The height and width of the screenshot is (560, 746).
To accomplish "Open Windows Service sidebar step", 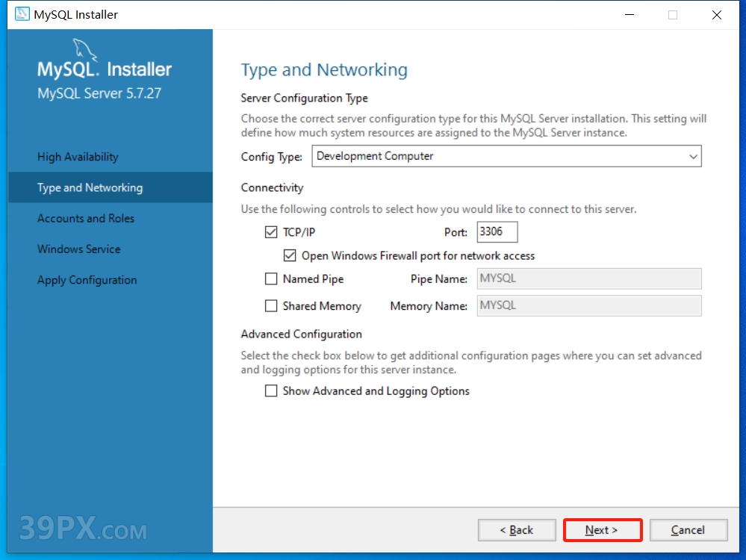I will [x=78, y=249].
